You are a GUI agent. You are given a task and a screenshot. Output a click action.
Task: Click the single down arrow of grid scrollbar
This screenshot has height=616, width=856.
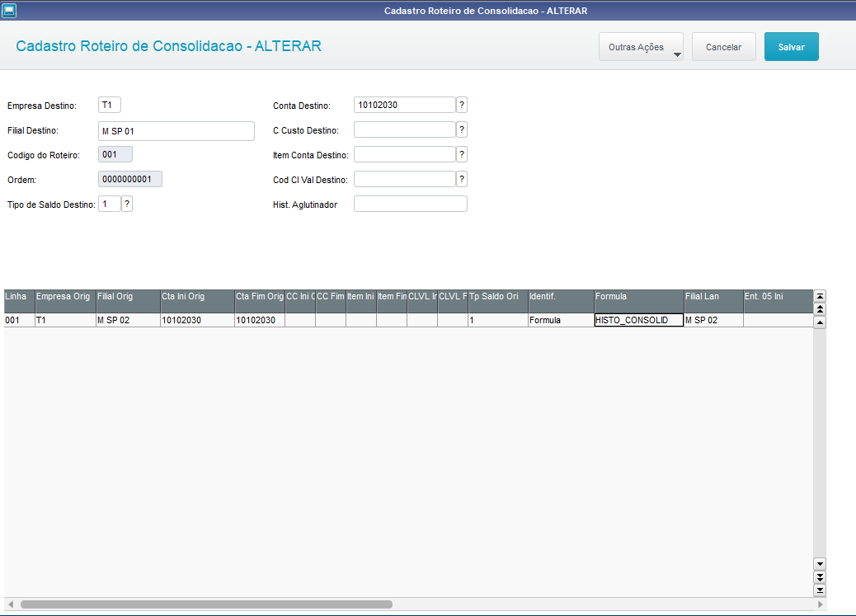(820, 563)
